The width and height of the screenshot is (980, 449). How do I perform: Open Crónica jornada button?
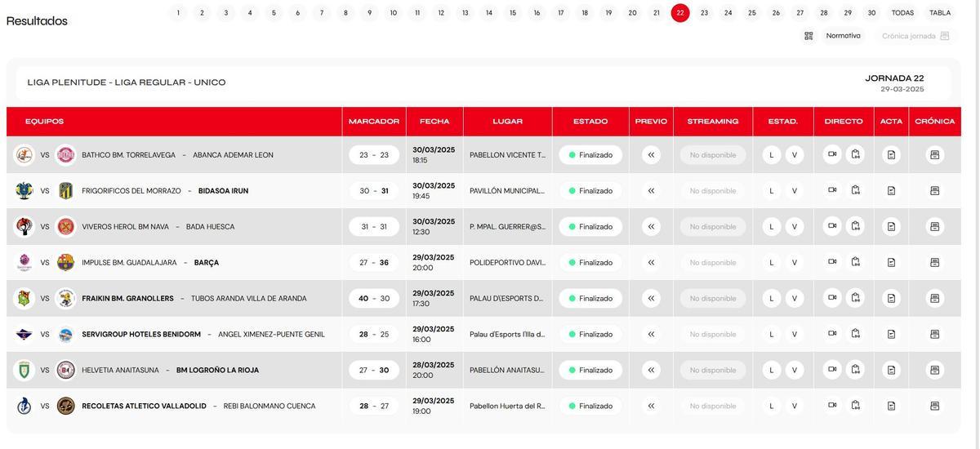tap(915, 36)
